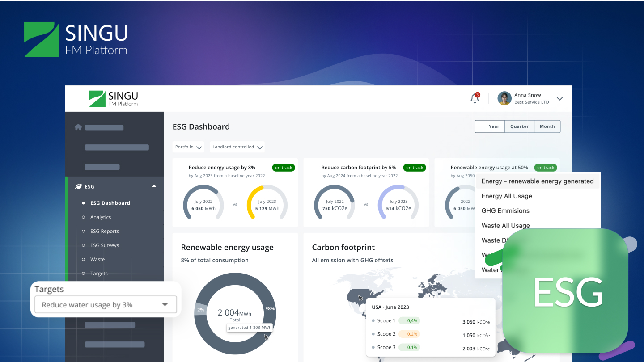Click the Scope 2 bullet dot
The image size is (644, 362).
coord(373,334)
